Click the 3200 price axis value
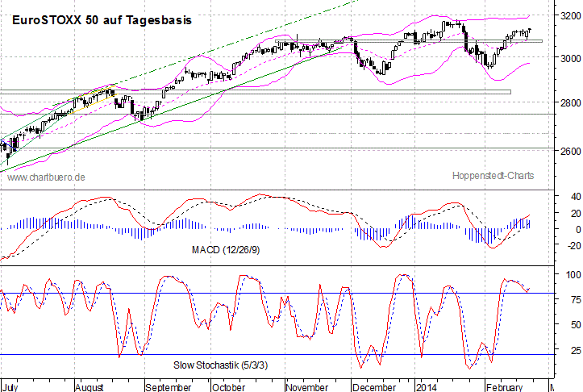 point(570,15)
